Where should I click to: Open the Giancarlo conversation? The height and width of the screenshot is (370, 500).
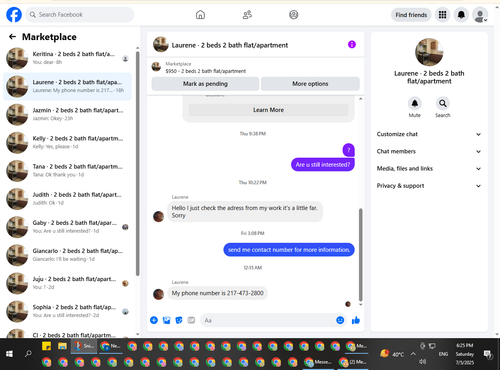coord(68,255)
